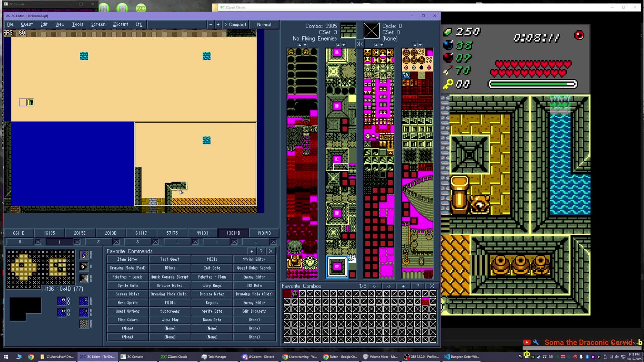The image size is (644, 362).
Task: Open the String Editor command
Action: click(254, 259)
